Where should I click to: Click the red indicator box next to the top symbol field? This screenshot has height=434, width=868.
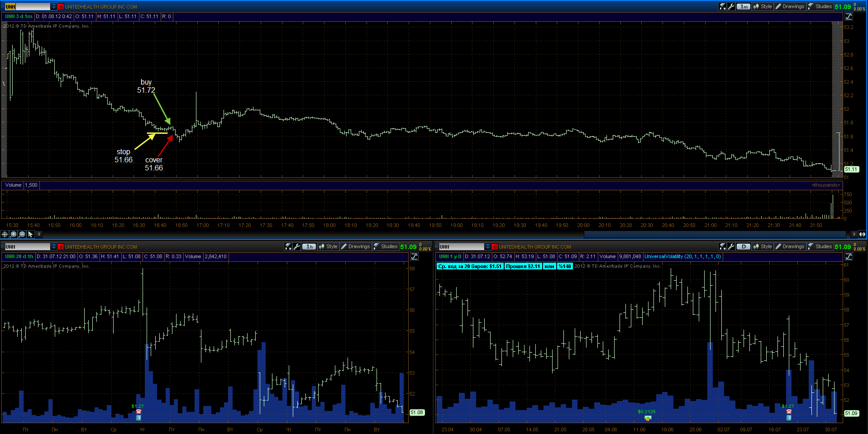(61, 6)
